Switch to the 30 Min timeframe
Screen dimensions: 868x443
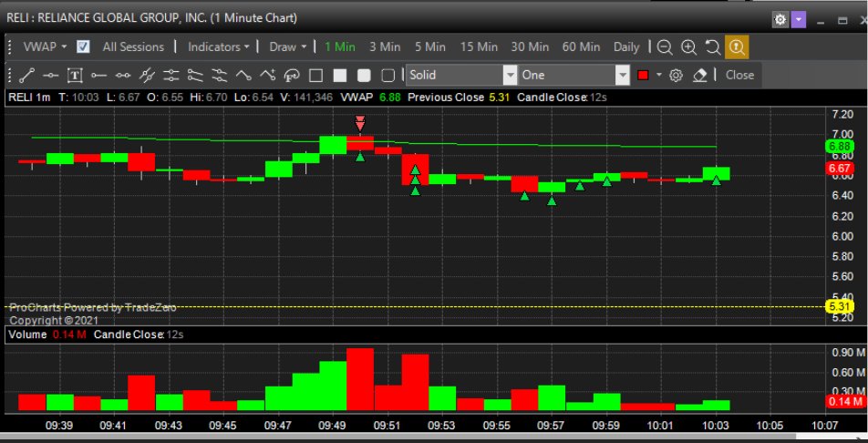pos(530,47)
